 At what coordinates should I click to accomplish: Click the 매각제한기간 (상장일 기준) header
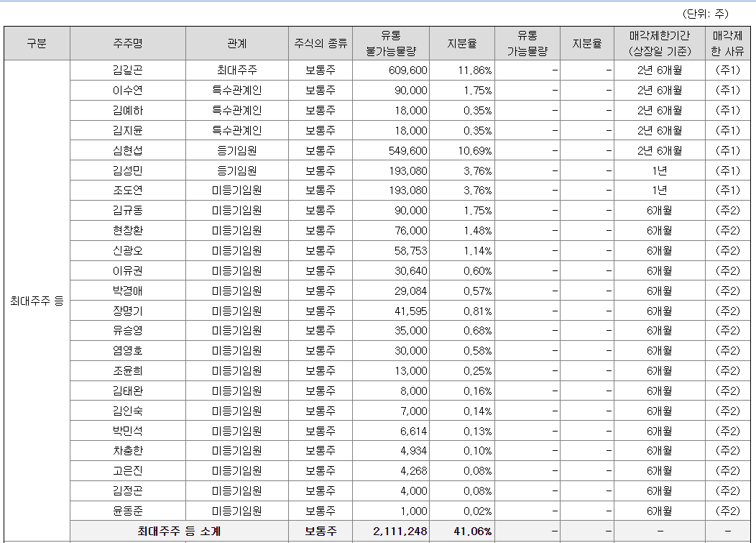660,43
